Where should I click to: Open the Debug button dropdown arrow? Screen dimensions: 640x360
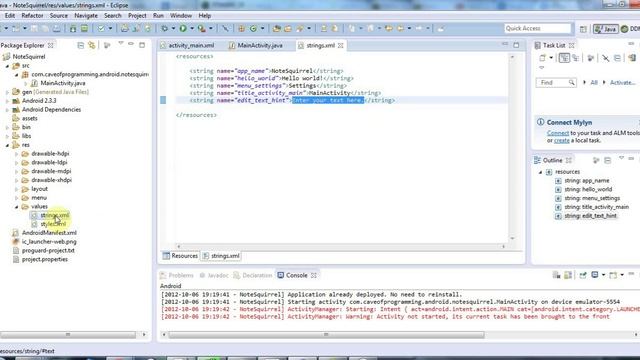[173, 28]
